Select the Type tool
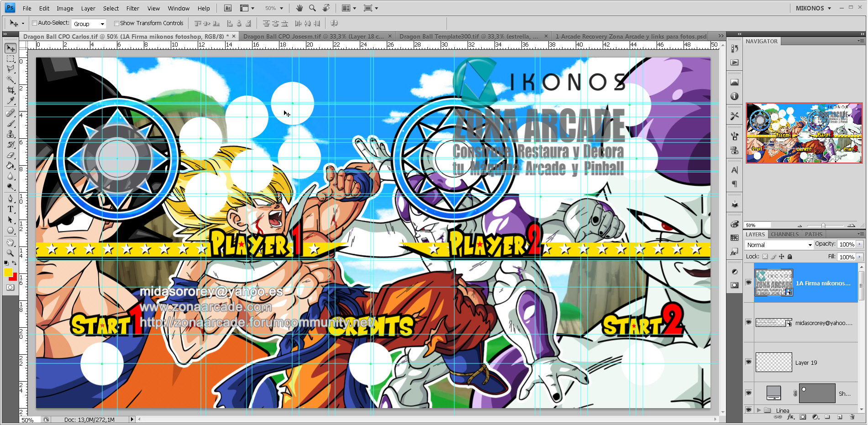868x425 pixels. coord(10,209)
